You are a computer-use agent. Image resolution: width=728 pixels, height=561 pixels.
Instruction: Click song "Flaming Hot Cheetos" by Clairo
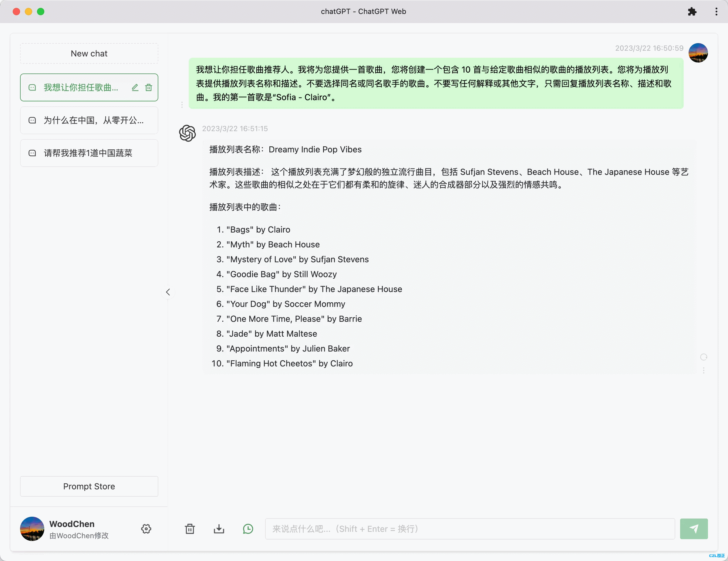coord(289,363)
